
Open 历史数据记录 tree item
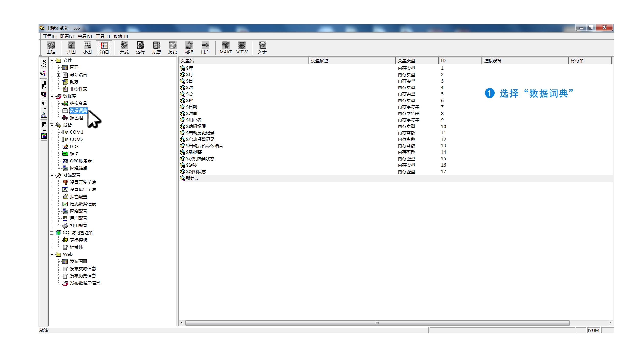pos(83,204)
